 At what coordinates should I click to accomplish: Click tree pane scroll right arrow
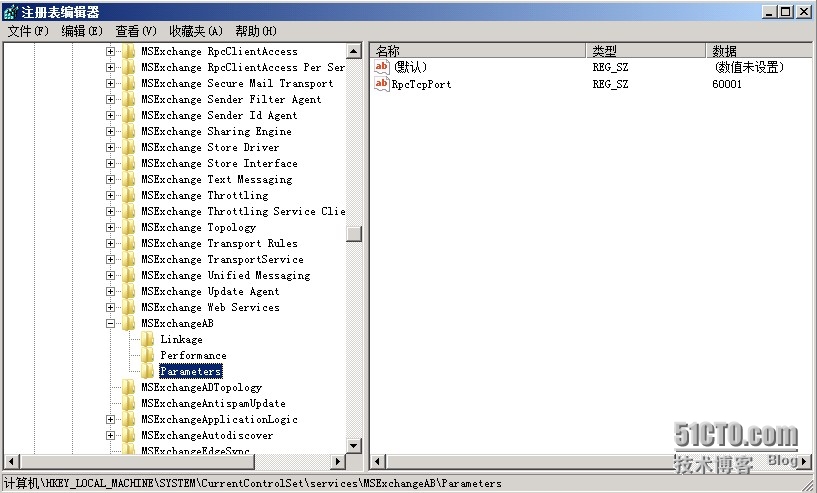click(x=338, y=462)
